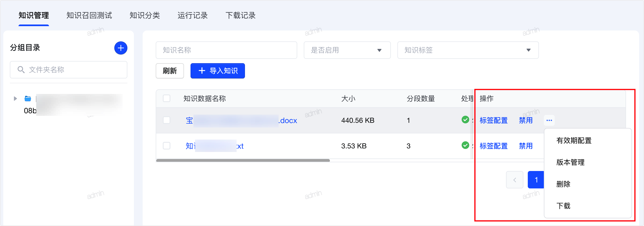Choose 删除 from the popup menu
This screenshot has width=644, height=226.
(563, 184)
